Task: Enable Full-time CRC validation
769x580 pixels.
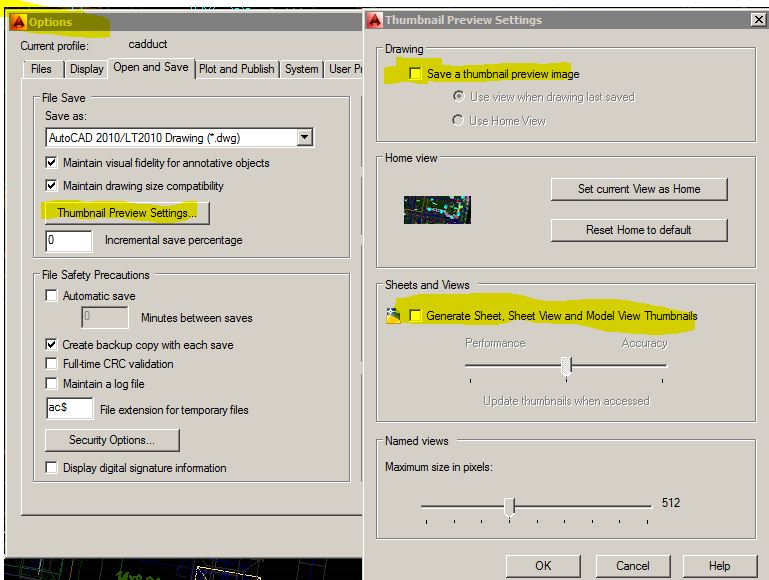Action: point(51,363)
